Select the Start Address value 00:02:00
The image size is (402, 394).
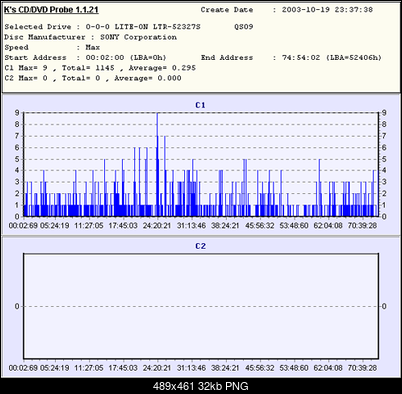(105, 58)
